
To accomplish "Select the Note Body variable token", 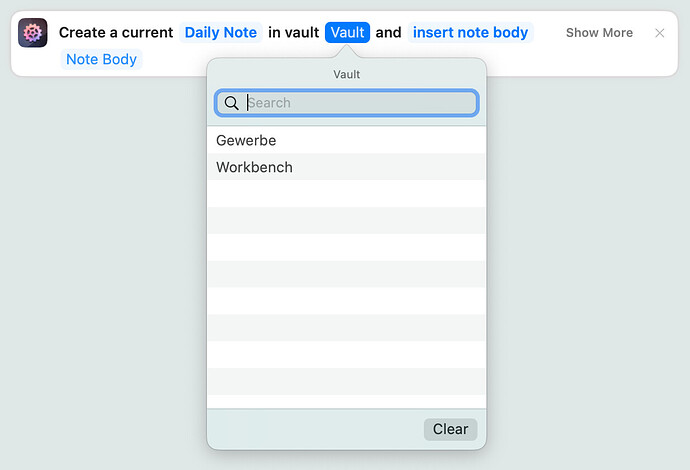I will click(101, 59).
